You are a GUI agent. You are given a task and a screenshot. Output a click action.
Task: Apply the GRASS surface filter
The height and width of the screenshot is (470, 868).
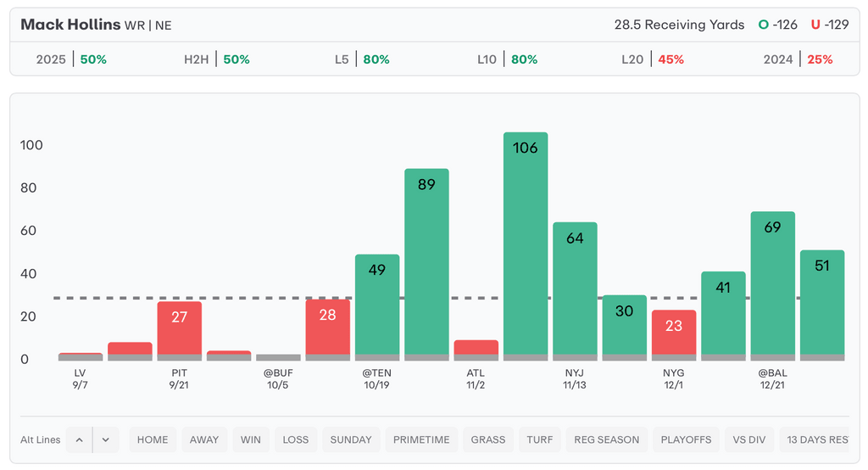click(x=488, y=439)
